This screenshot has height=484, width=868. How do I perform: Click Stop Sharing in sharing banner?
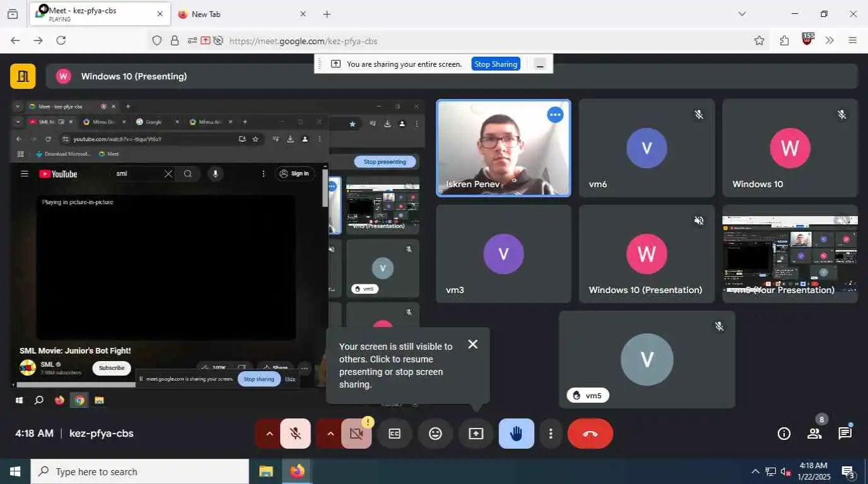pos(496,64)
